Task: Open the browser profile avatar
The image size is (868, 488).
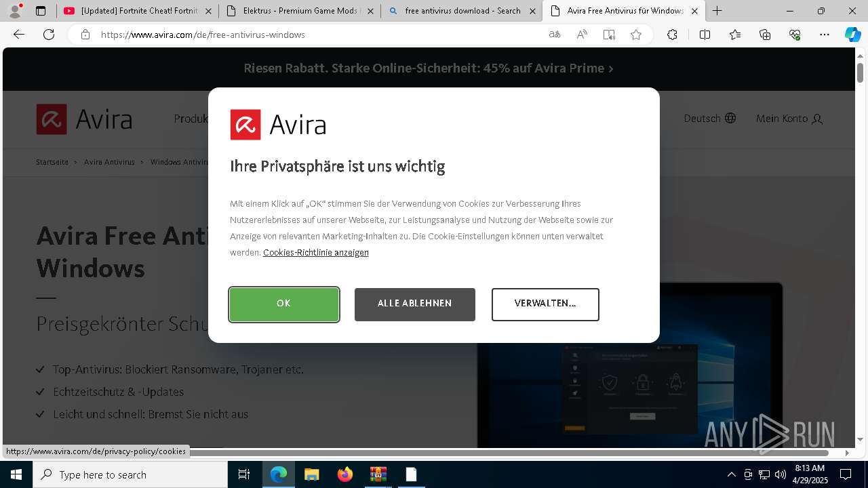Action: pyautogui.click(x=14, y=11)
